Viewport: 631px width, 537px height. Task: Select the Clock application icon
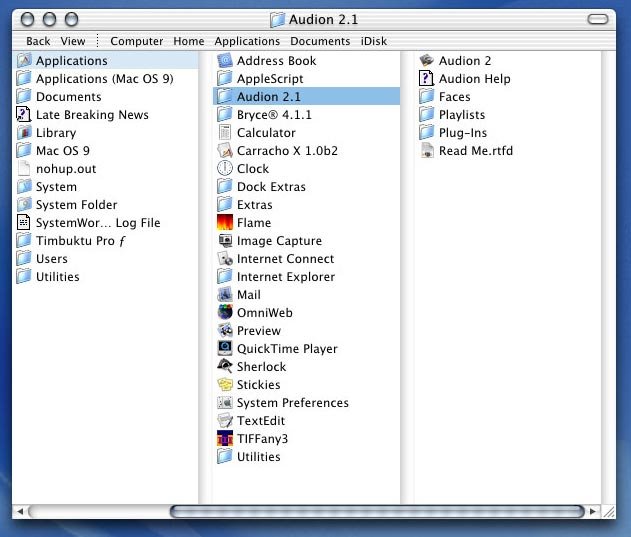(225, 169)
